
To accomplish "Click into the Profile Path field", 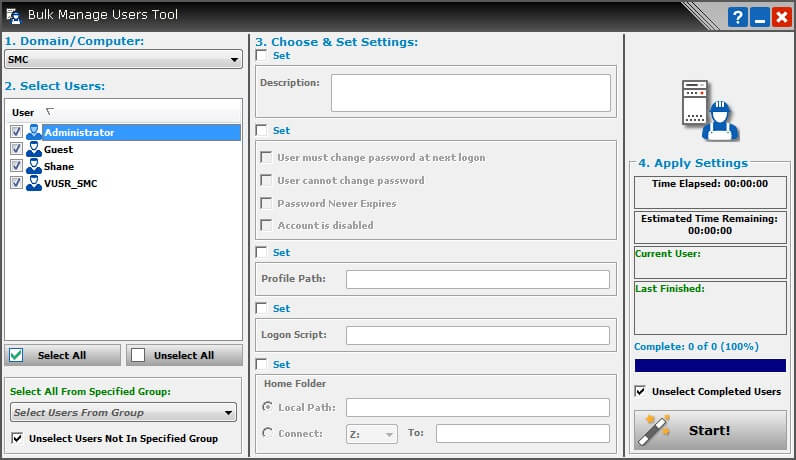I will (478, 279).
